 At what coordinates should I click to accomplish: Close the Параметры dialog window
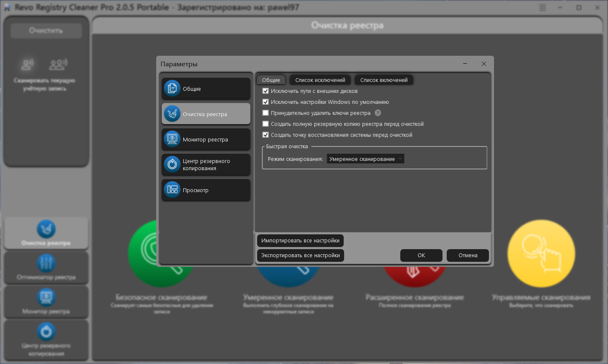point(484,64)
